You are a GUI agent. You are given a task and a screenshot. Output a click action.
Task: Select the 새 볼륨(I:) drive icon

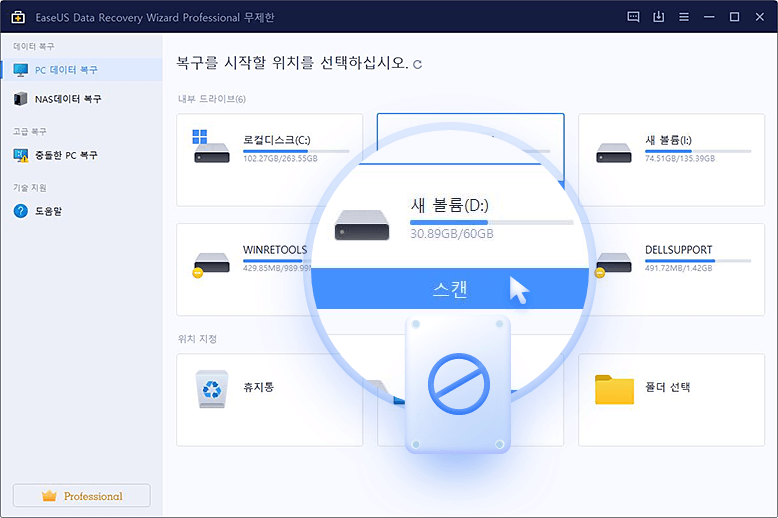(x=613, y=152)
